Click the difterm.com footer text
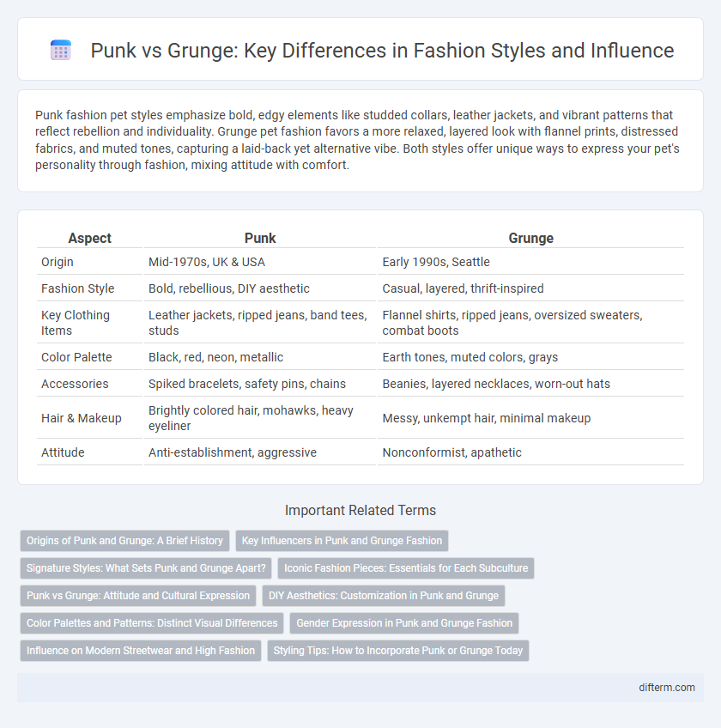This screenshot has width=721, height=728. coord(667,687)
